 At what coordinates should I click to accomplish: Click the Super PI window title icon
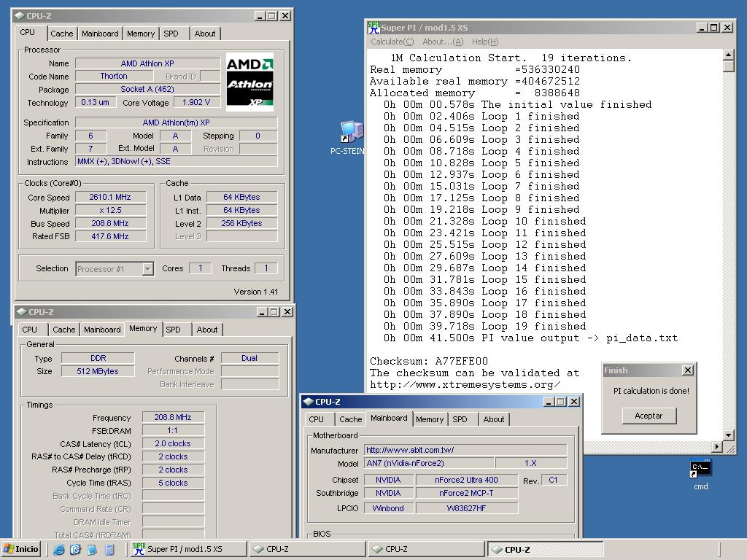pos(373,28)
